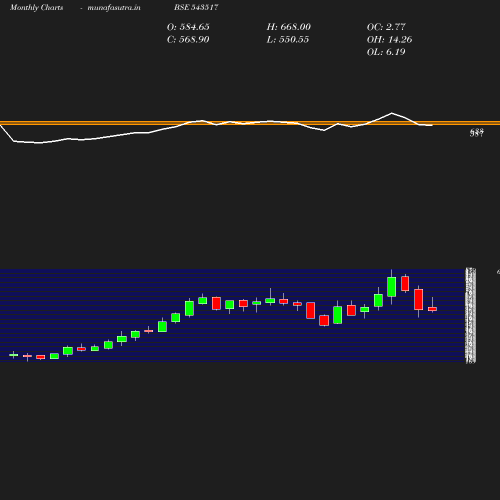The width and height of the screenshot is (500, 500).
Task: Select the most recent red candlestick
Action: [x=432, y=309]
